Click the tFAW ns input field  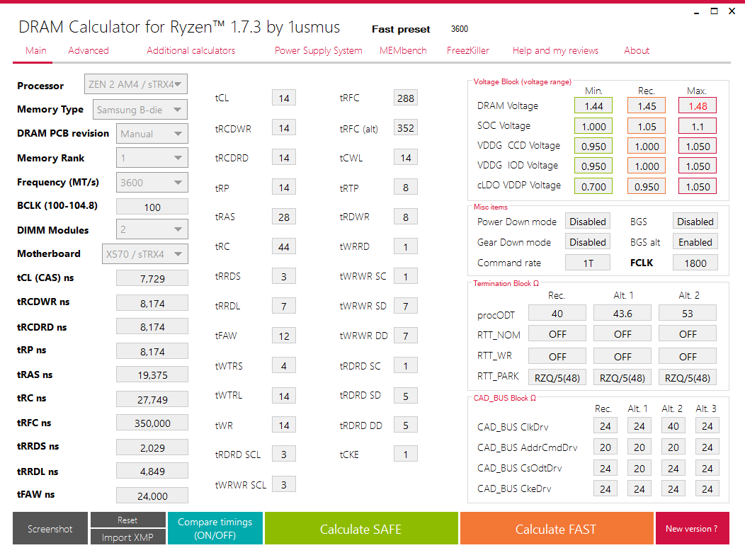[152, 496]
